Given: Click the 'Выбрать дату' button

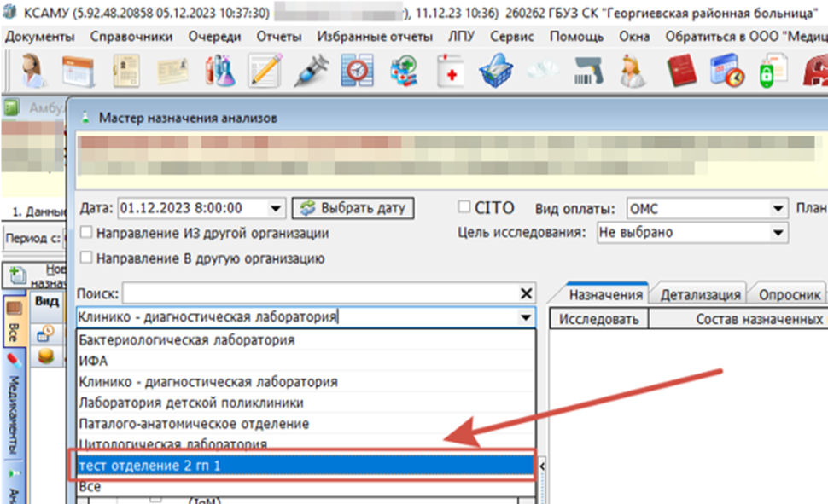Looking at the screenshot, I should tap(353, 208).
